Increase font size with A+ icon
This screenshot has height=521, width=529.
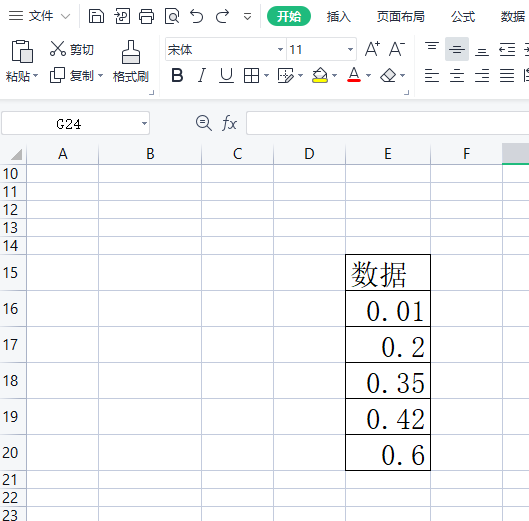(372, 49)
